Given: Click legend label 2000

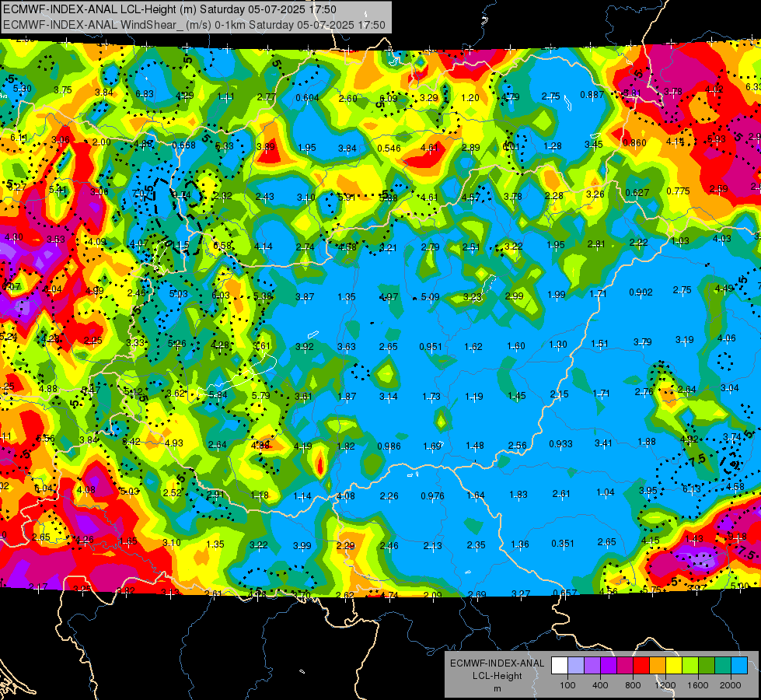Looking at the screenshot, I should pyautogui.click(x=731, y=685).
